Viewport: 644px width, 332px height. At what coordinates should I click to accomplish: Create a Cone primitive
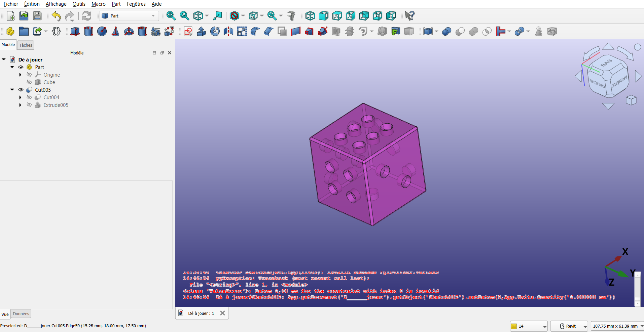click(115, 32)
